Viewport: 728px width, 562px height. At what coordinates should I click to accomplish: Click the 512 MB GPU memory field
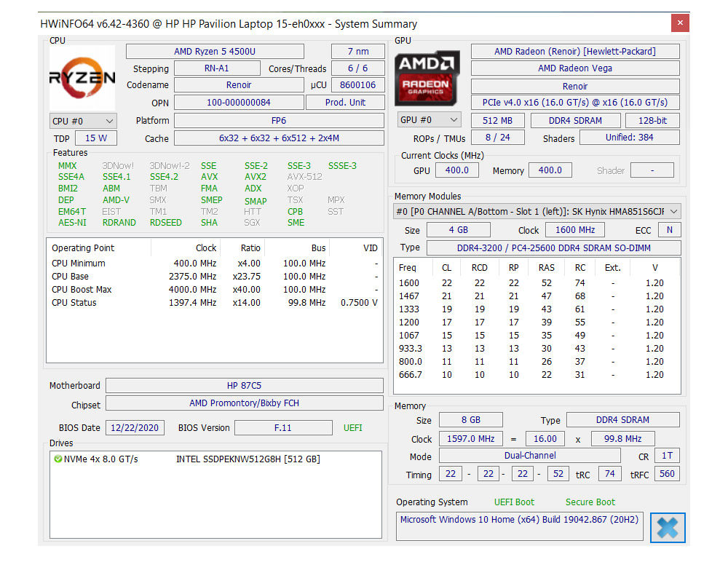click(498, 121)
